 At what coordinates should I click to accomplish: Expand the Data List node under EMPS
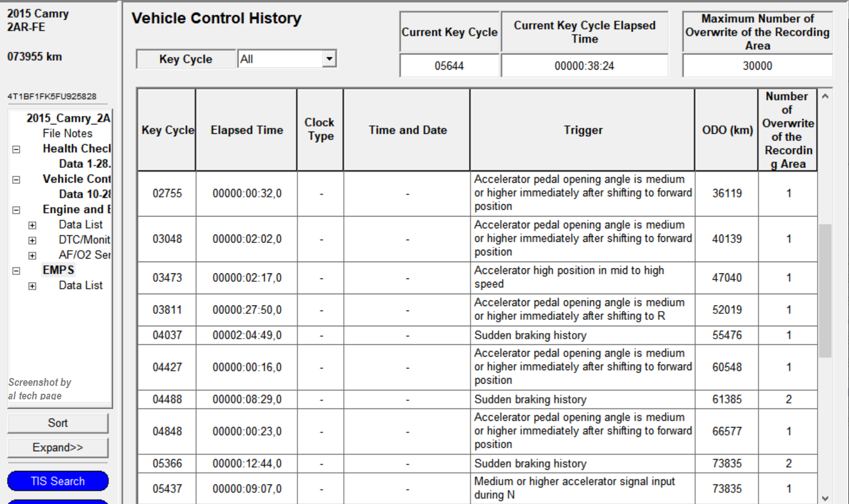click(32, 286)
